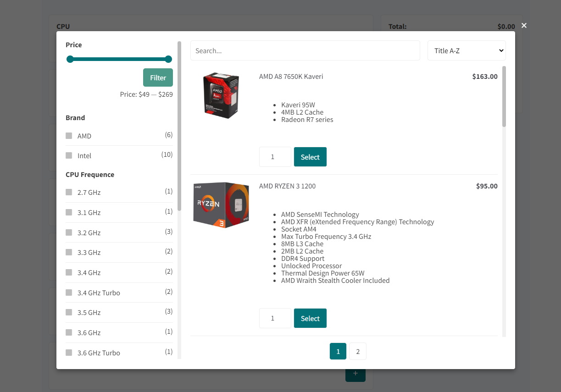Toggle the 3.6 GHz Turbo checkbox
Screen dimensions: 561x392
point(69,353)
